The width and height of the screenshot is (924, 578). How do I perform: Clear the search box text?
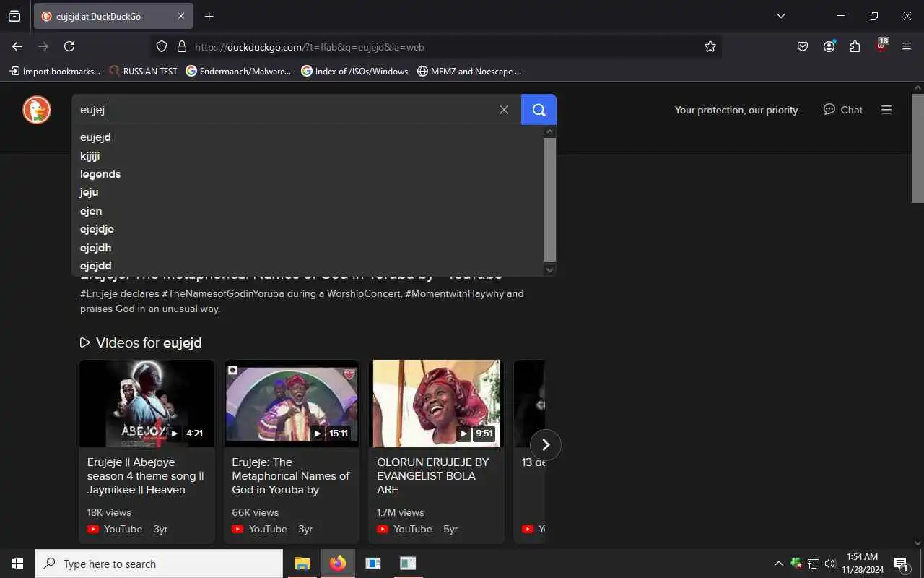pyautogui.click(x=504, y=110)
